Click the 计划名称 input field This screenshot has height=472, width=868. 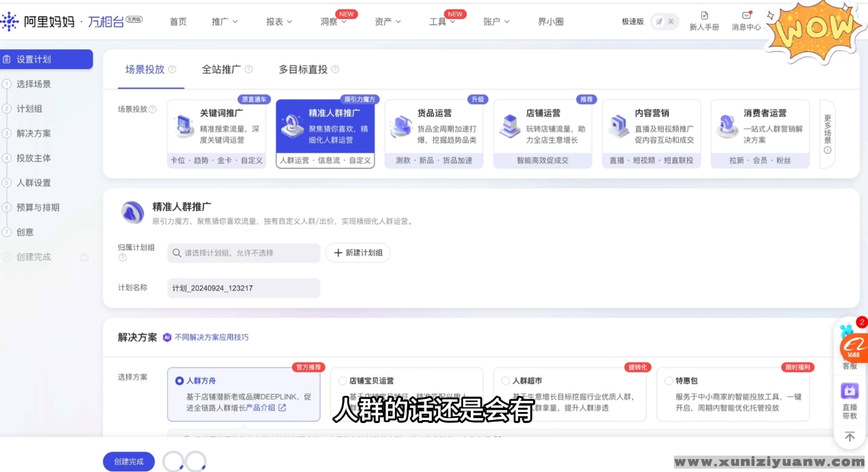click(x=243, y=288)
